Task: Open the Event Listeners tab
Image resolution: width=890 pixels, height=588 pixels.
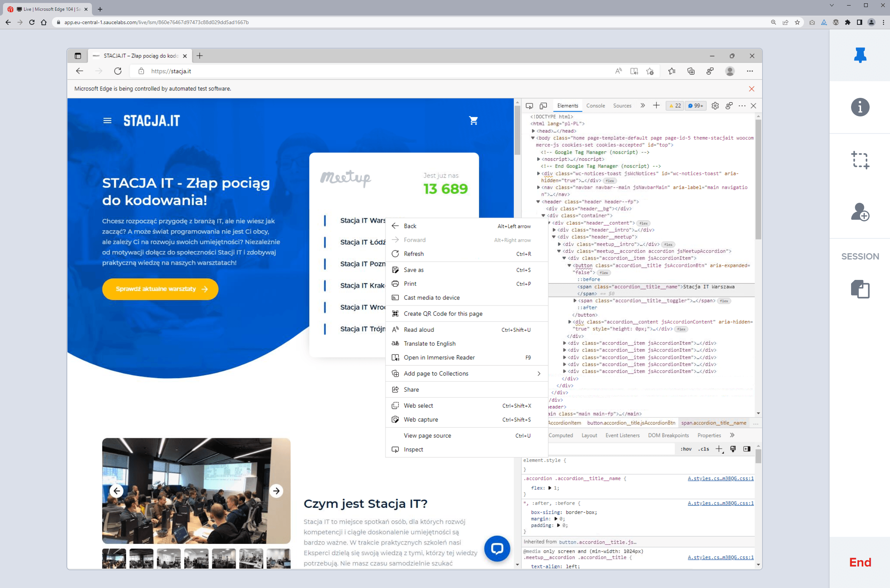Action: tap(622, 435)
